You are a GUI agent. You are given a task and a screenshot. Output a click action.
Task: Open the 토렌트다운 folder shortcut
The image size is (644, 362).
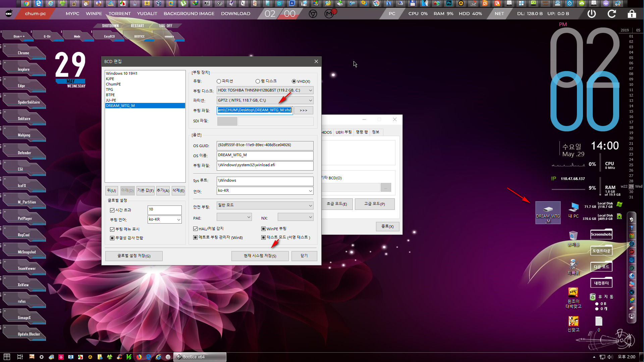[601, 251]
